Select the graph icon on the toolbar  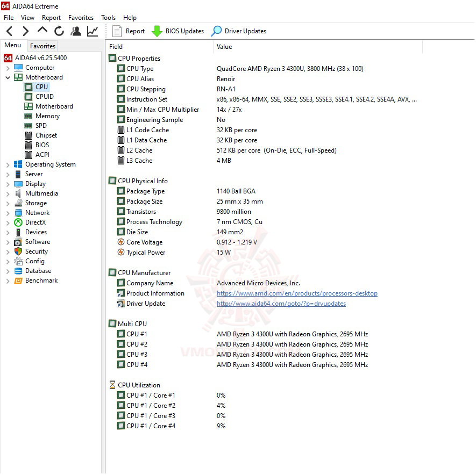point(92,31)
